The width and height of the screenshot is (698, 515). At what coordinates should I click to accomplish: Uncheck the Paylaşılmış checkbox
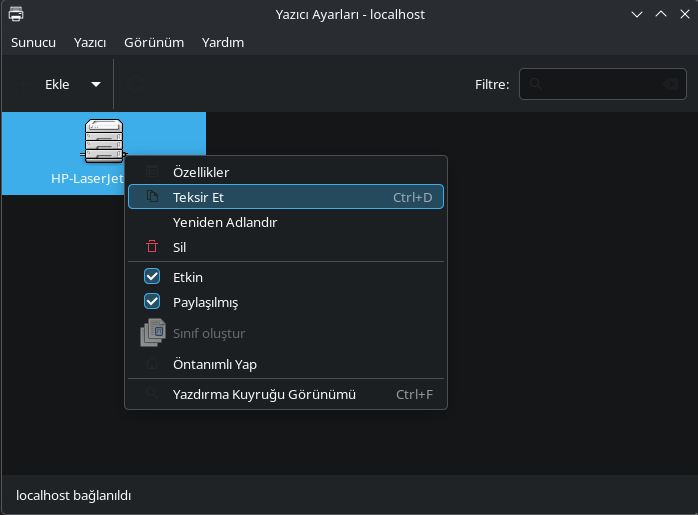[x=152, y=301]
